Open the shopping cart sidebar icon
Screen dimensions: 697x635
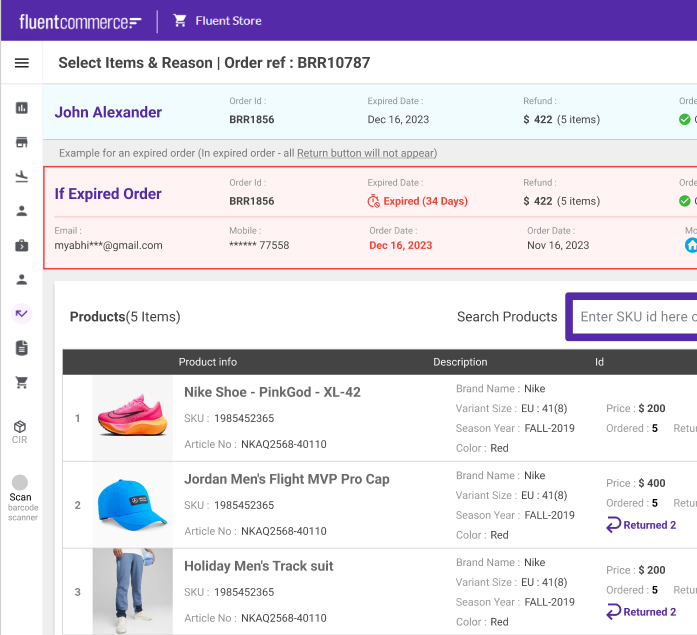[x=22, y=382]
